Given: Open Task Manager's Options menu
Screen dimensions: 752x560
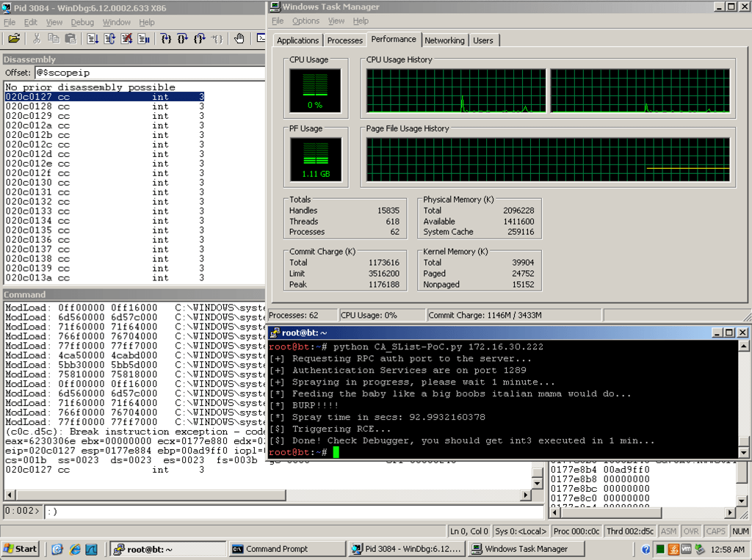Looking at the screenshot, I should click(x=305, y=21).
